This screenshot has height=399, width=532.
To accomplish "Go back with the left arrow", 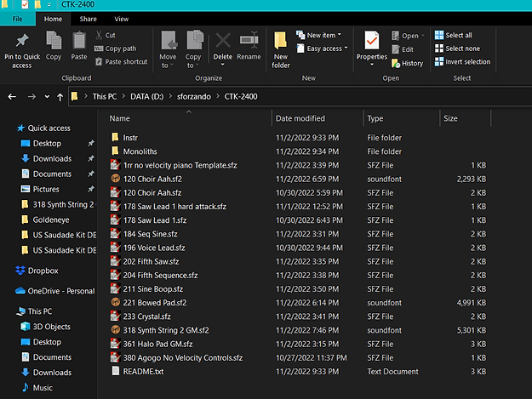I will tap(12, 97).
